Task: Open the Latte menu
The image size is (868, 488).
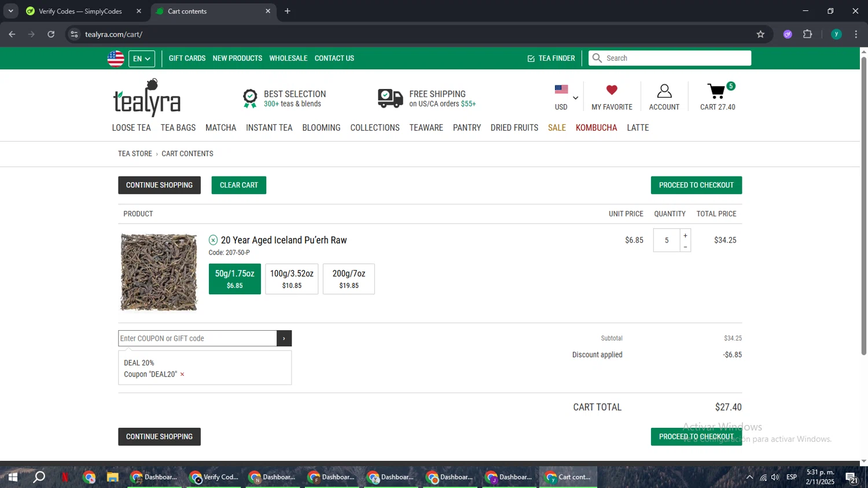Action: (x=638, y=128)
